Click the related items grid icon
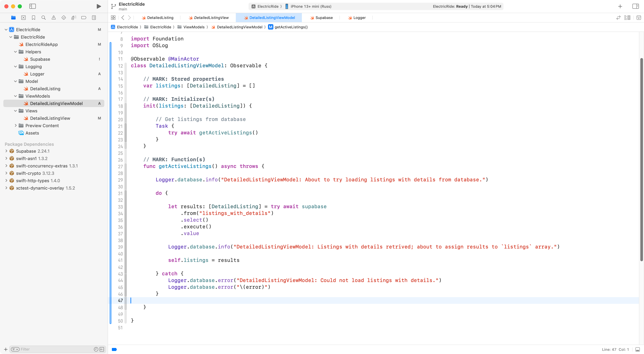The image size is (644, 354). click(x=113, y=17)
